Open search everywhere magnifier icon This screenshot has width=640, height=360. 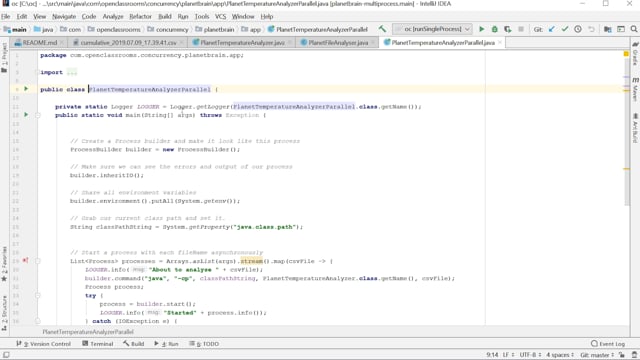pyautogui.click(x=634, y=29)
